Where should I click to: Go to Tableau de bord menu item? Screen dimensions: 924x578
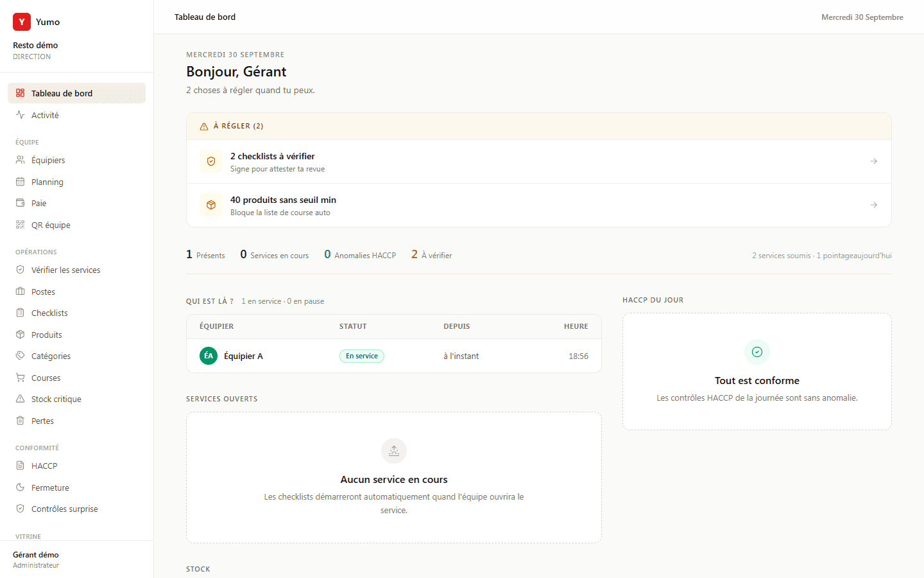76,93
